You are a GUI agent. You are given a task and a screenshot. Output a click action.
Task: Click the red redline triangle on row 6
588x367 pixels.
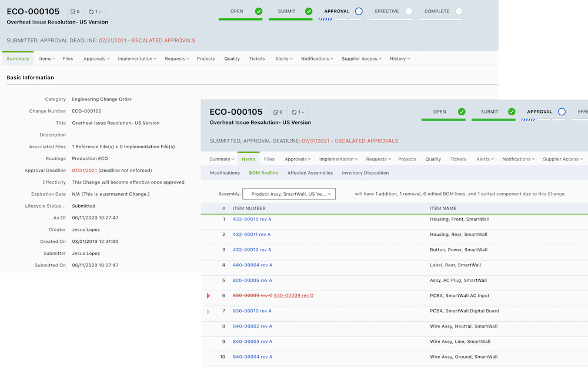tap(208, 296)
